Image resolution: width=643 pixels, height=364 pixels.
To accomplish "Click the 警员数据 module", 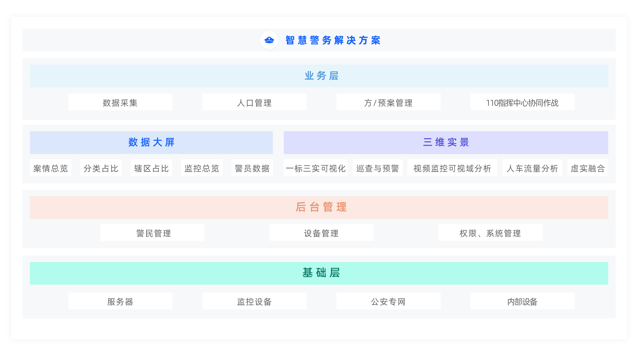I will [x=252, y=168].
